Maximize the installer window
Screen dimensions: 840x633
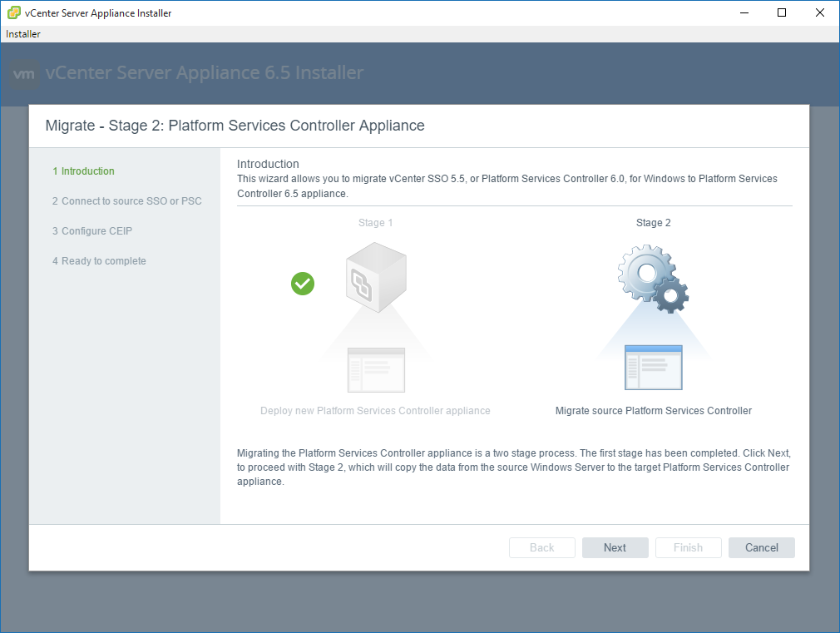pyautogui.click(x=782, y=12)
